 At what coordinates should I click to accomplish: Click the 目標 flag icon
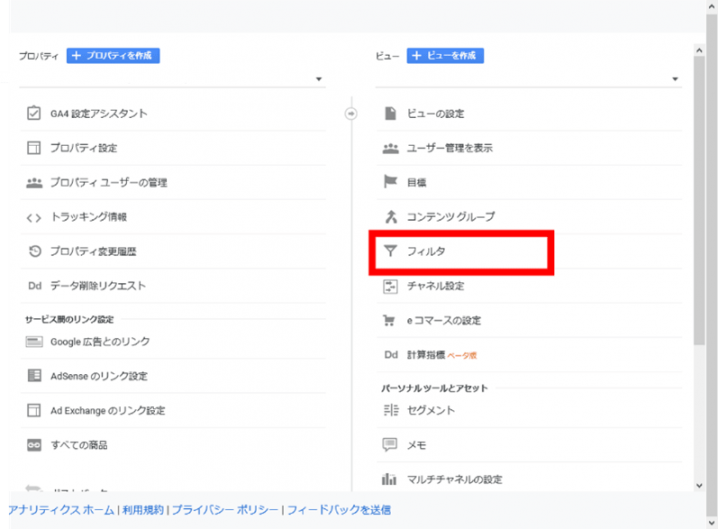[x=391, y=182]
